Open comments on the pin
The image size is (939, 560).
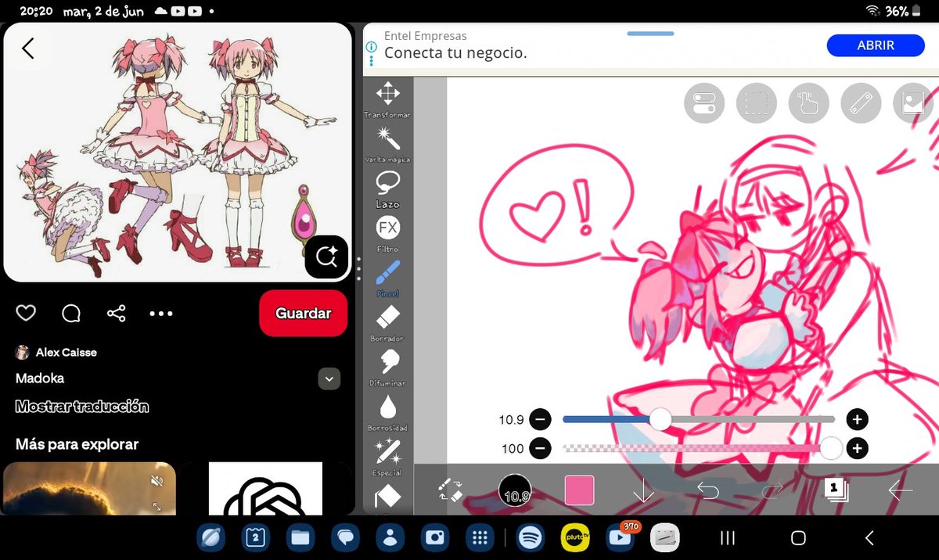coord(71,314)
